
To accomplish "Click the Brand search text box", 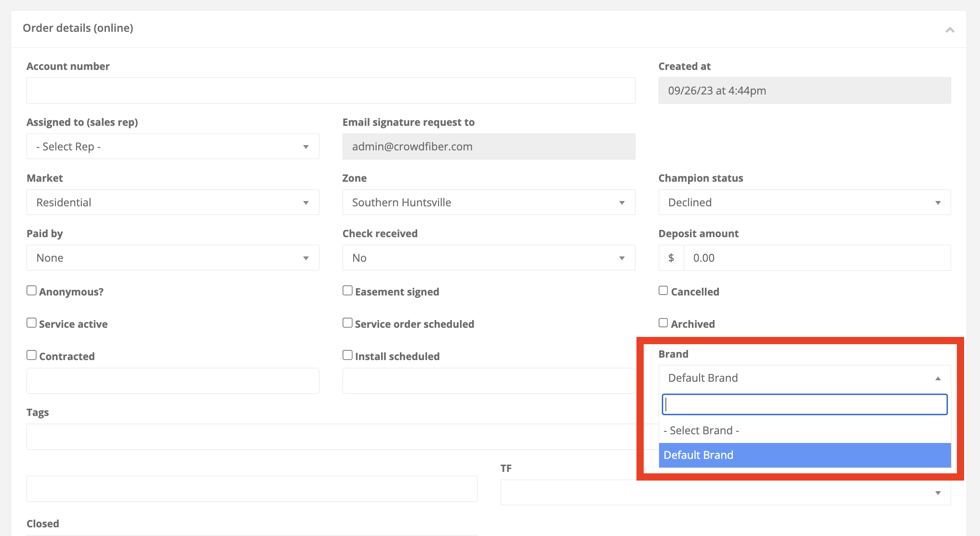I will [804, 404].
